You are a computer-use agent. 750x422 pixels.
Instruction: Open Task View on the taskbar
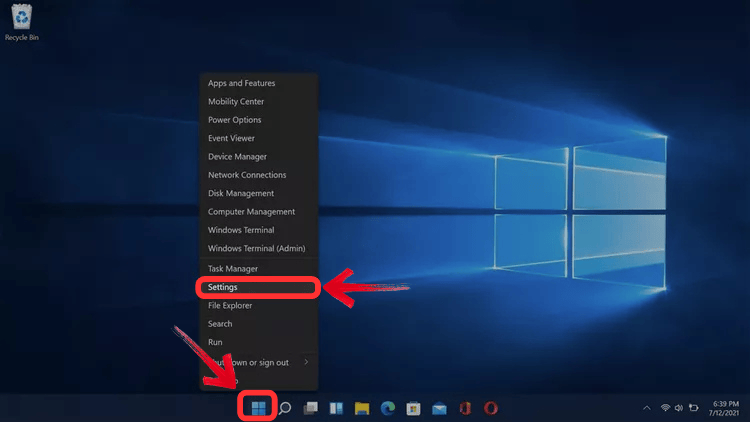[310, 408]
